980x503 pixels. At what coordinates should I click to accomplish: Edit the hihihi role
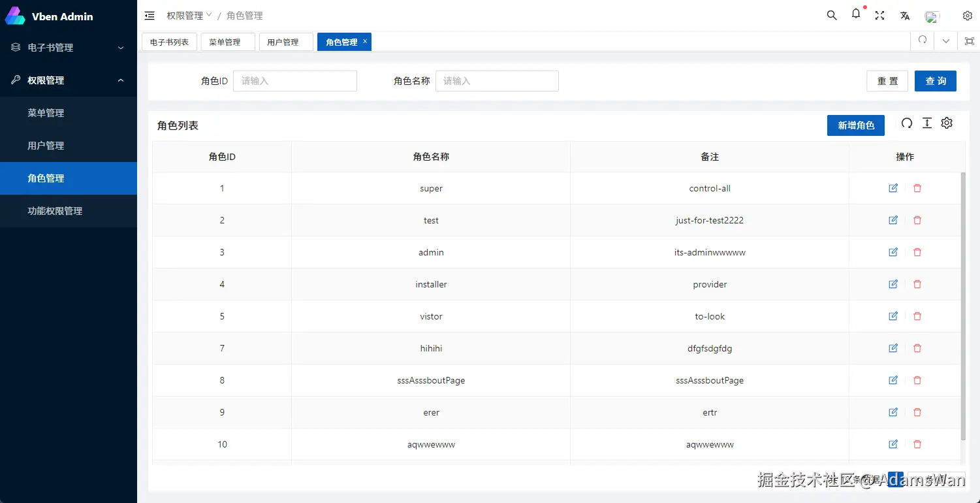[893, 348]
